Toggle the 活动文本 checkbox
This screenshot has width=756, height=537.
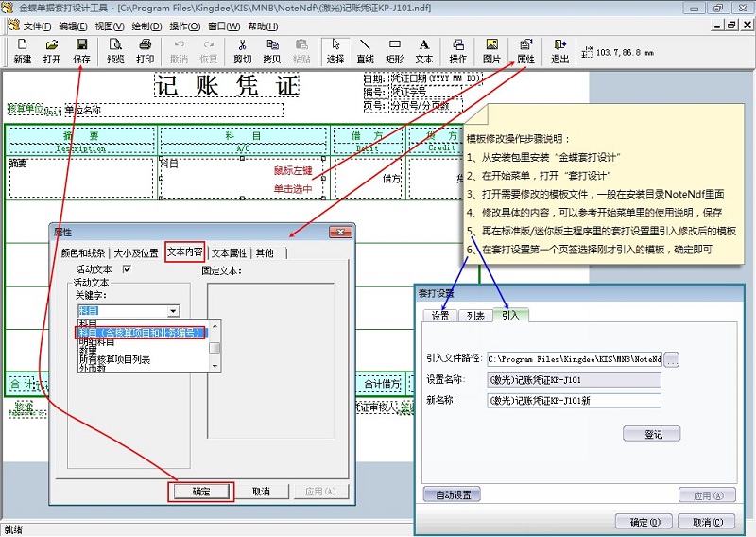(127, 270)
